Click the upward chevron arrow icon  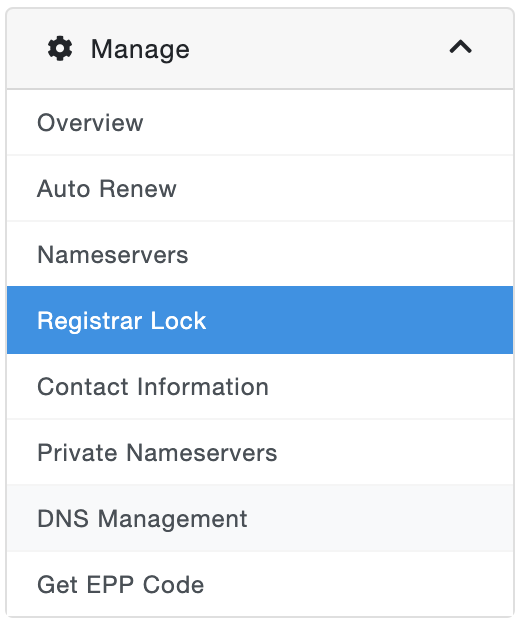(461, 47)
